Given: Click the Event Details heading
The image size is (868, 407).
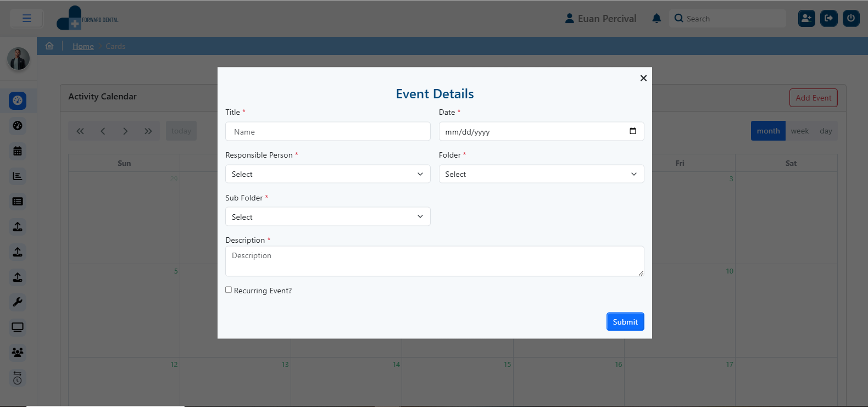Looking at the screenshot, I should (x=435, y=94).
